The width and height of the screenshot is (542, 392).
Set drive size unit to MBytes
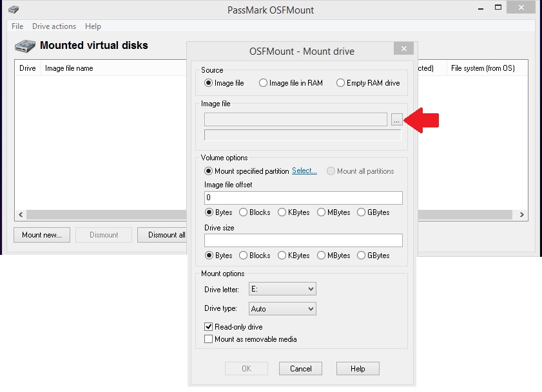[334, 256]
